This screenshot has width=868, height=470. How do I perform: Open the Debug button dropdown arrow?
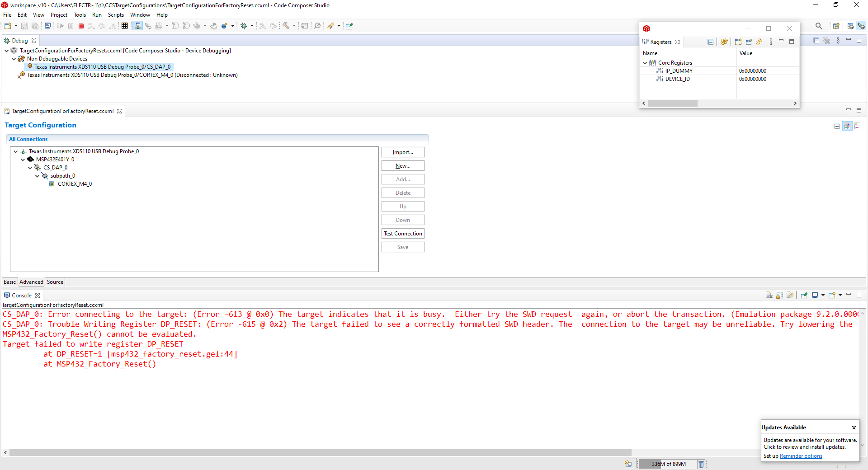click(252, 26)
